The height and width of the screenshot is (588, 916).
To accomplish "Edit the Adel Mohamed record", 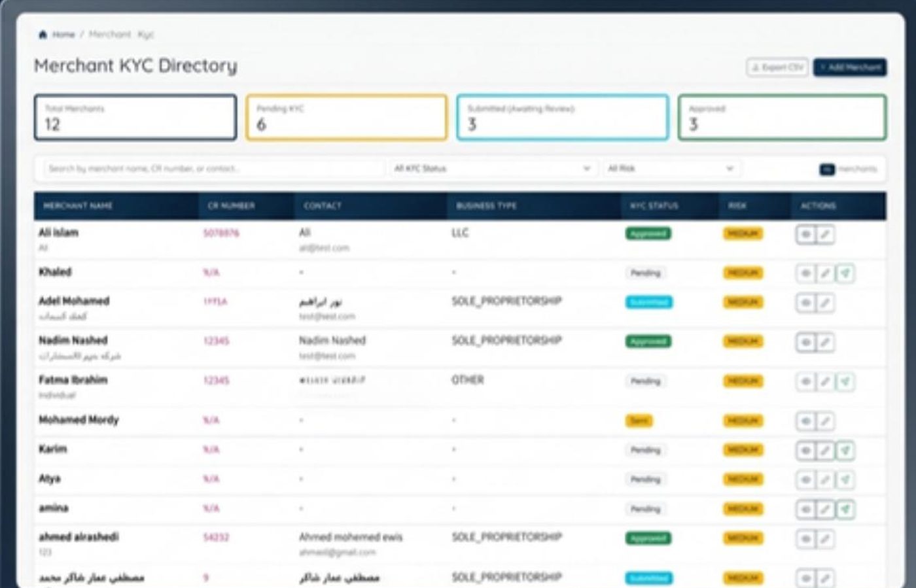I will coord(825,303).
